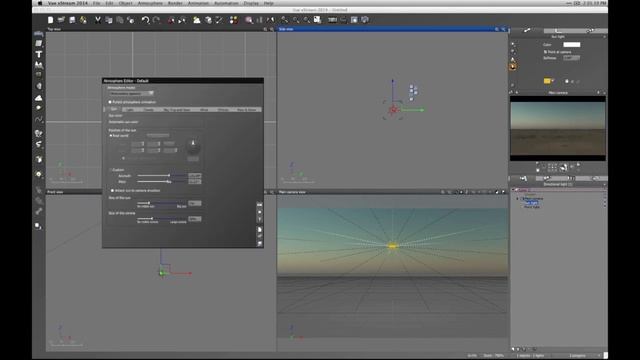
Task: Open the Atmosphere menu
Action: pos(150,3)
